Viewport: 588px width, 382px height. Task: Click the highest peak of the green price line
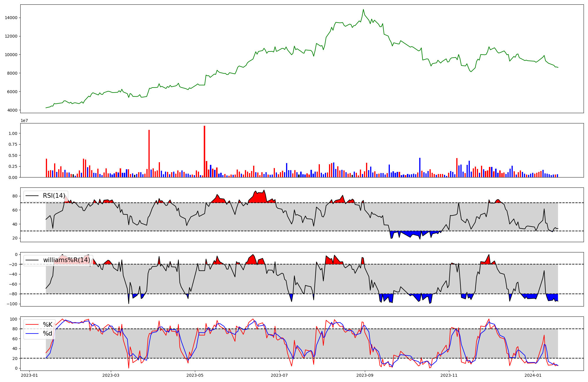pos(363,9)
